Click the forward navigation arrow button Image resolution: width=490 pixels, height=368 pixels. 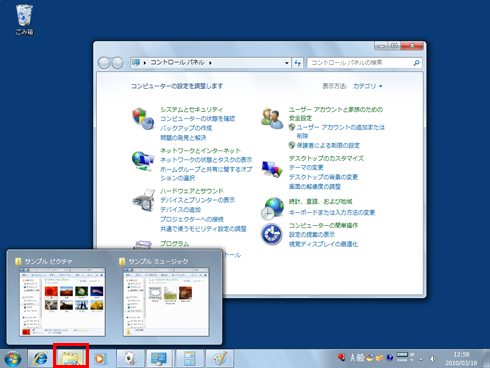coord(117,63)
